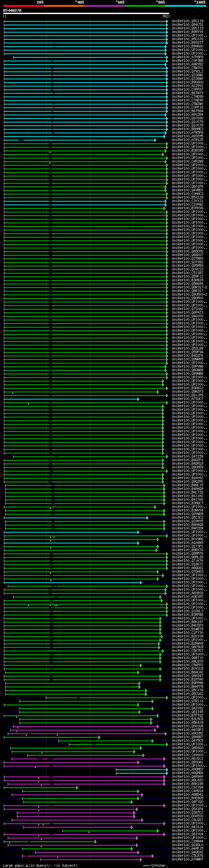Select hit label UniRef100_Q9H8R7
The image size is (209, 868).
click(187, 737)
